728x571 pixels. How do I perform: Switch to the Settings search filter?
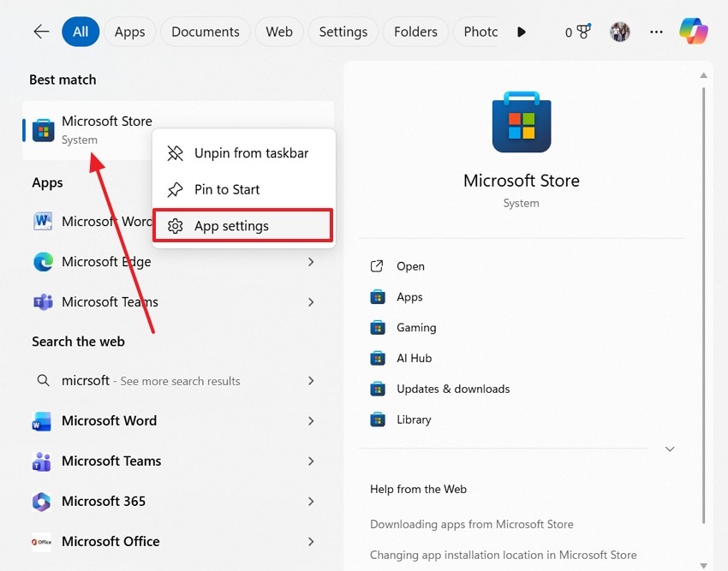(343, 31)
